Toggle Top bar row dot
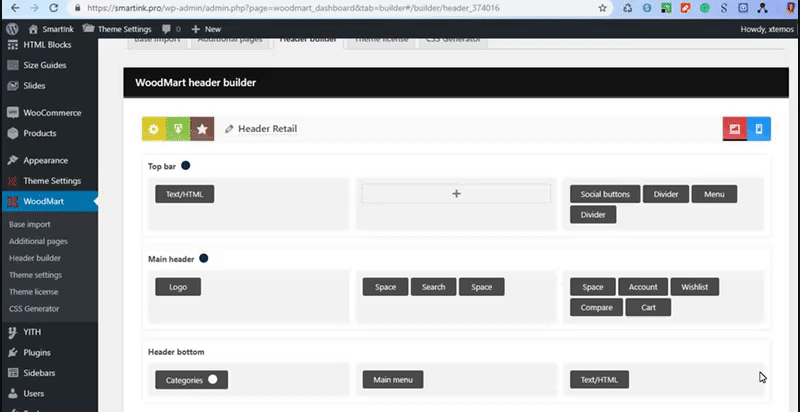The width and height of the screenshot is (800, 412). (x=186, y=166)
